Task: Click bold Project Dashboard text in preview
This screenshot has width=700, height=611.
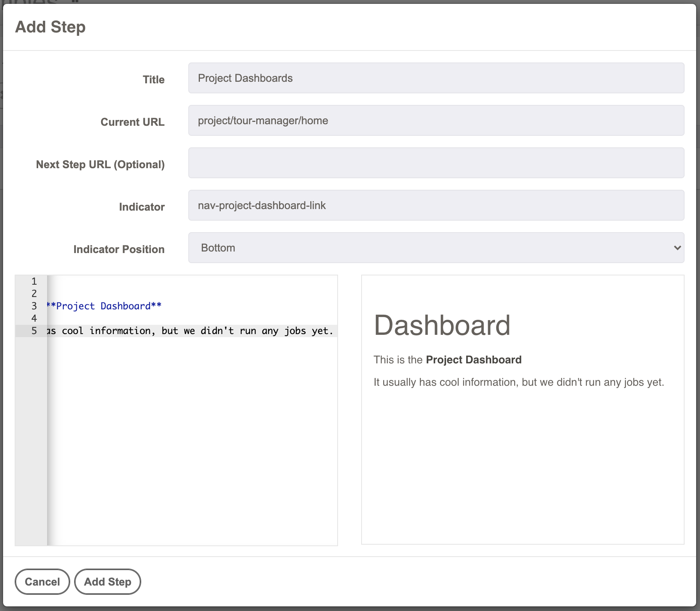Action: pos(473,360)
